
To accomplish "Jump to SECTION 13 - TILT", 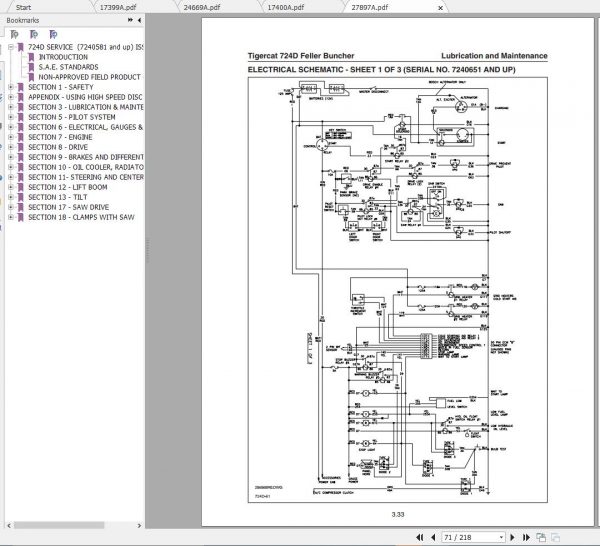I will [x=58, y=197].
